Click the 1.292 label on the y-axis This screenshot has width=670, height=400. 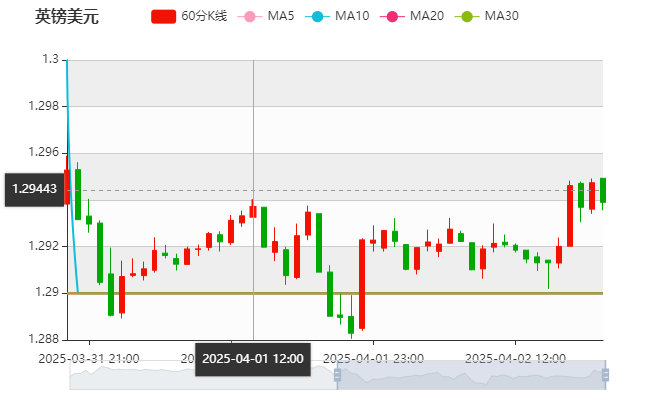pyautogui.click(x=45, y=245)
